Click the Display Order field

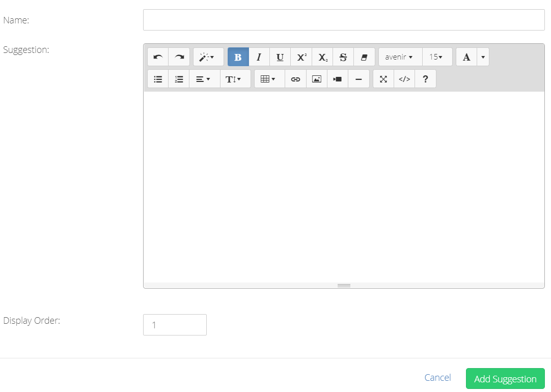pyautogui.click(x=175, y=325)
